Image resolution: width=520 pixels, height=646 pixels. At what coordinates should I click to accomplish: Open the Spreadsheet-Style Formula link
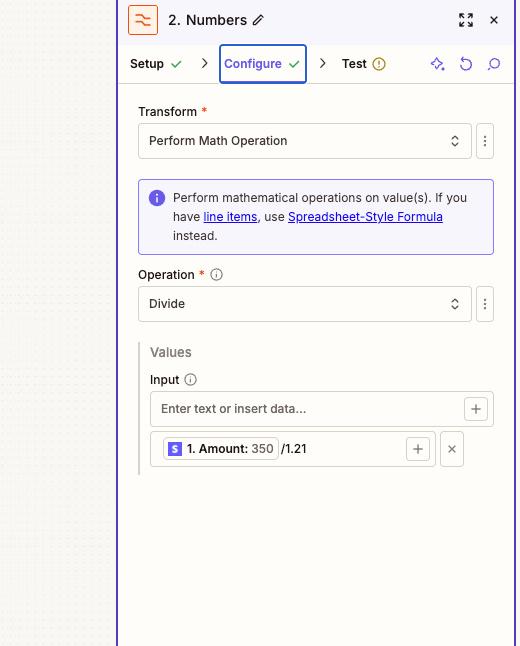coord(365,217)
